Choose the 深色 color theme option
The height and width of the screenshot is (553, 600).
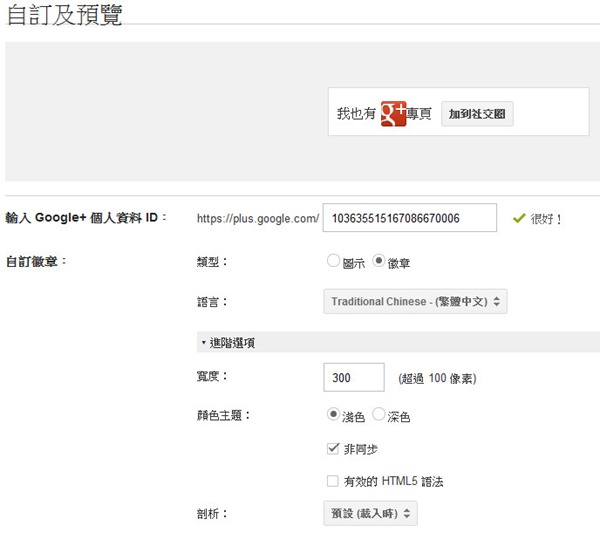pyautogui.click(x=379, y=414)
